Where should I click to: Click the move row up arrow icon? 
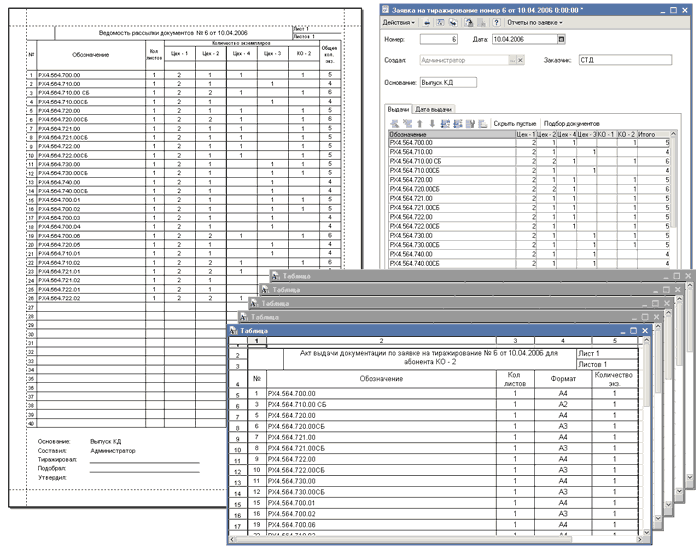(420, 124)
